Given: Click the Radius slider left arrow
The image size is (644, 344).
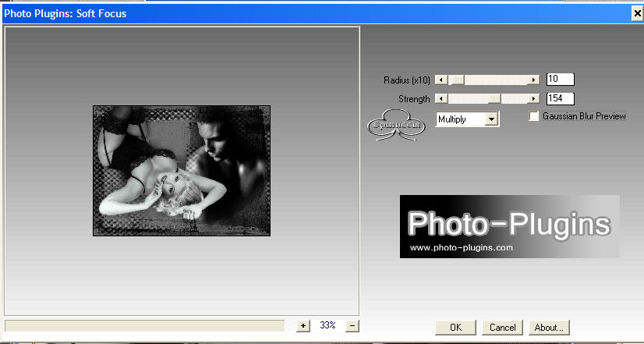Looking at the screenshot, I should (441, 80).
